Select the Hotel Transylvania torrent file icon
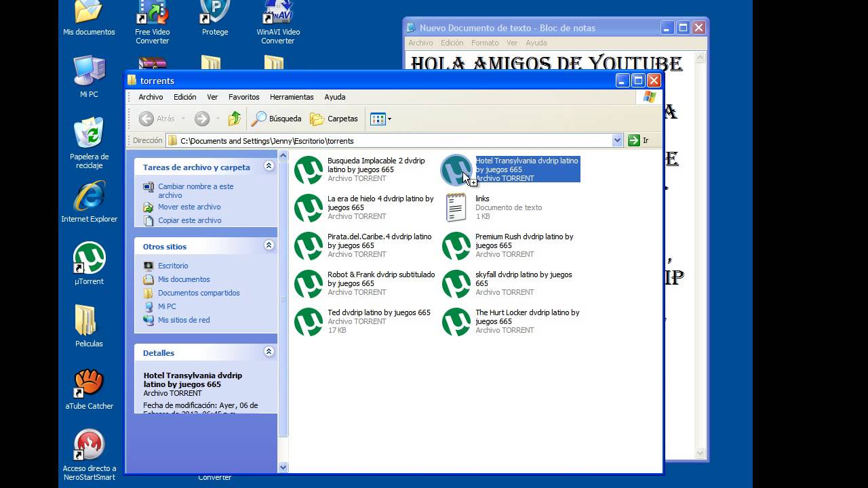The image size is (868, 488). 456,170
